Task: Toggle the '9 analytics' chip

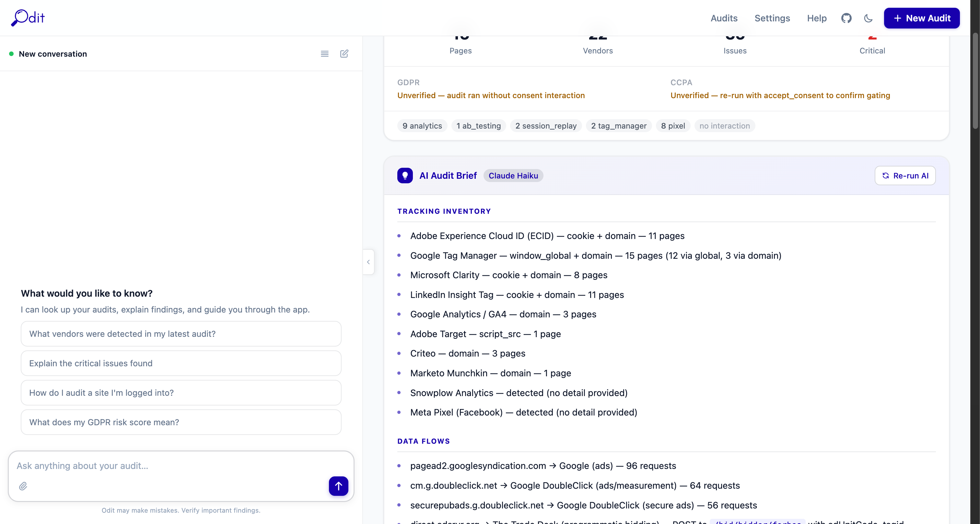Action: [422, 125]
